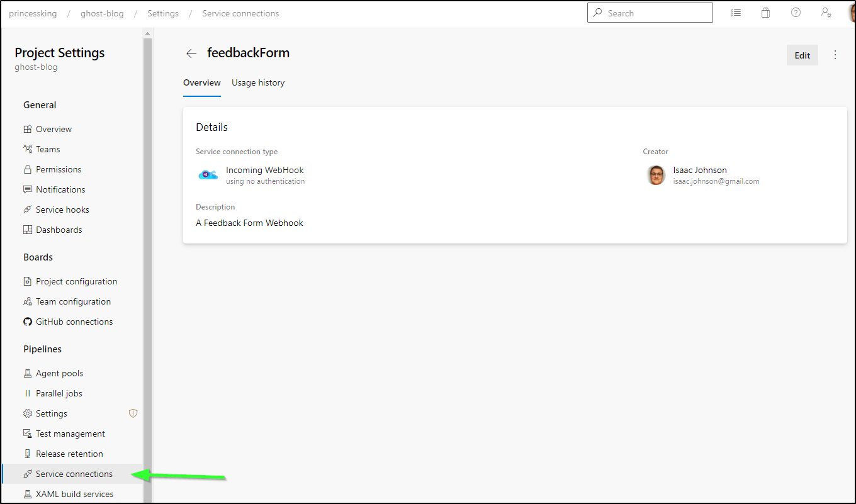The height and width of the screenshot is (504, 856).
Task: Focus the Search box in the header
Action: (x=650, y=13)
